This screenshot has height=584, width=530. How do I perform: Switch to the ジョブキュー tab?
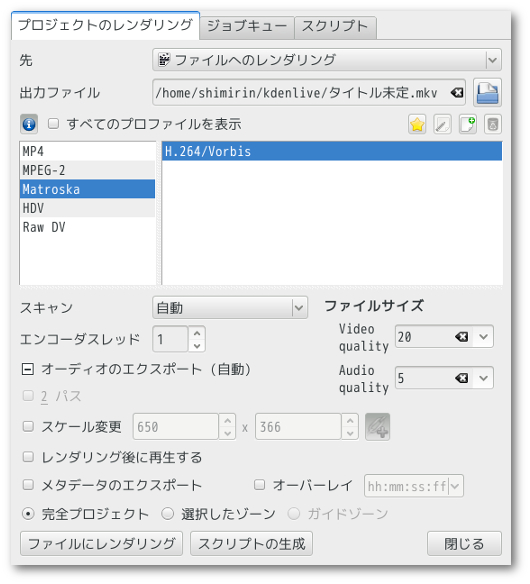(247, 26)
